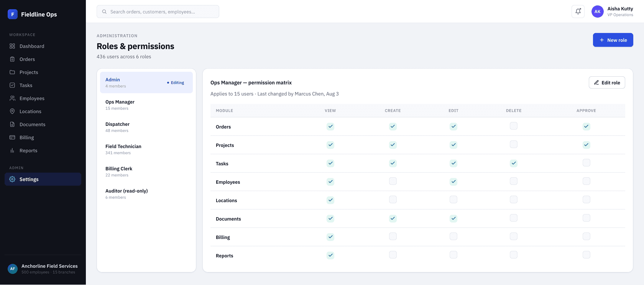Enable Orders Delete permission

pyautogui.click(x=514, y=126)
